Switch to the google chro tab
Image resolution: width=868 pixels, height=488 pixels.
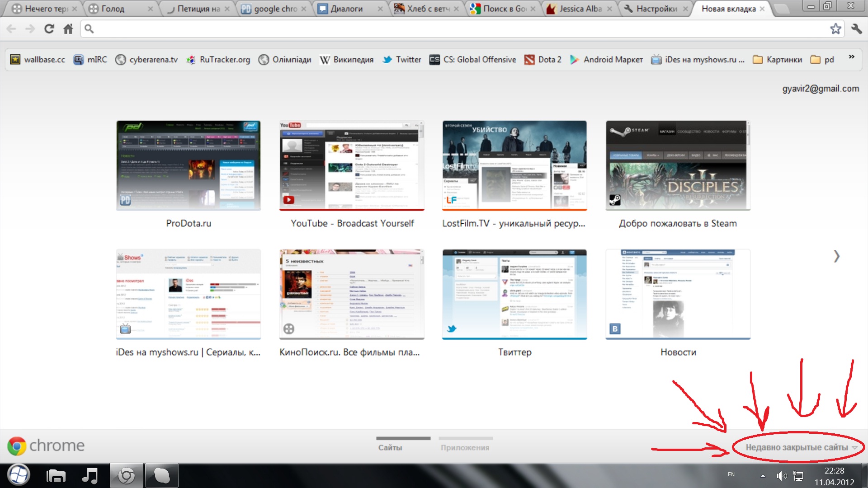[x=273, y=9]
